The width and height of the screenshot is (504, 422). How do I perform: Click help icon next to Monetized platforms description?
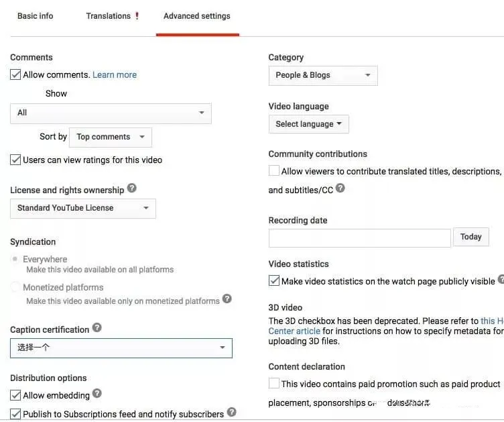[227, 299]
